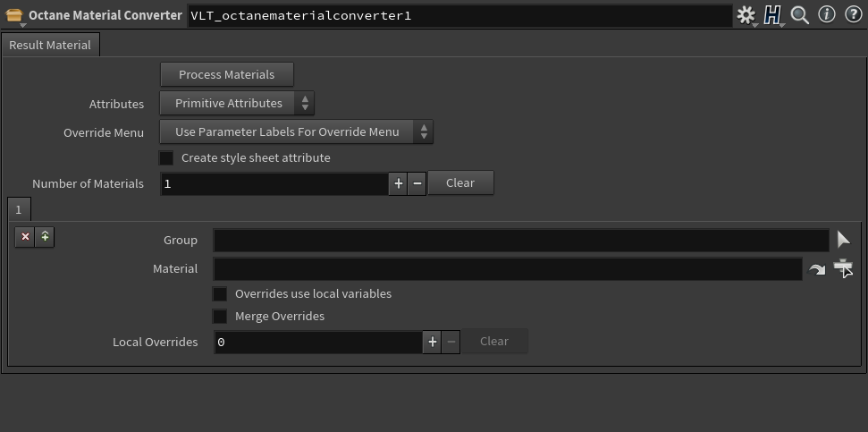Open the help question mark icon

pyautogui.click(x=853, y=15)
